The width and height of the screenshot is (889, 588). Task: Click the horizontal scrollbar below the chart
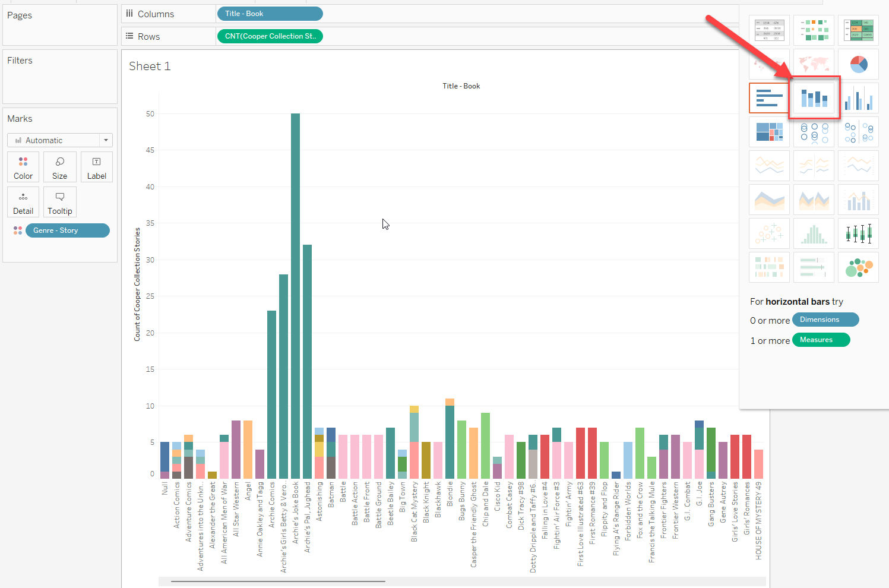click(278, 581)
